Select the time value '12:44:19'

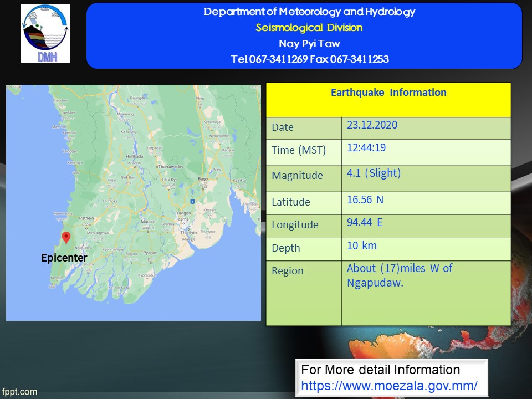pyautogui.click(x=366, y=147)
